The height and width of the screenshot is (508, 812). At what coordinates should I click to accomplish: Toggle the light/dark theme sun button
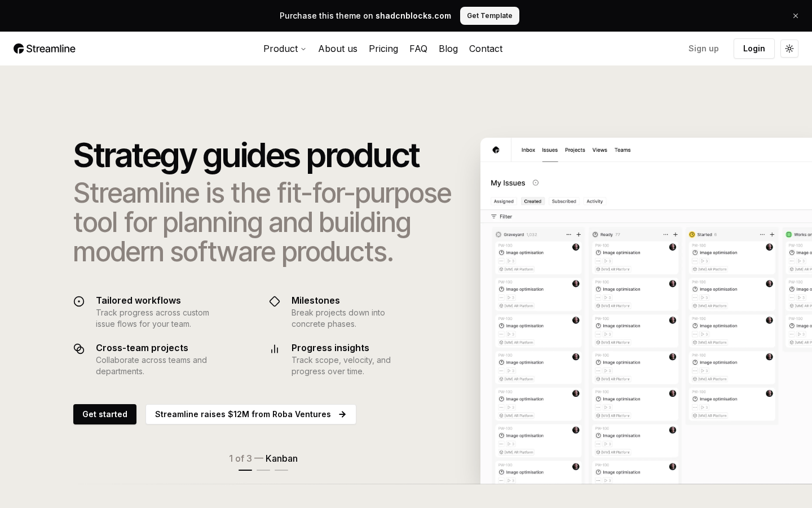789,49
